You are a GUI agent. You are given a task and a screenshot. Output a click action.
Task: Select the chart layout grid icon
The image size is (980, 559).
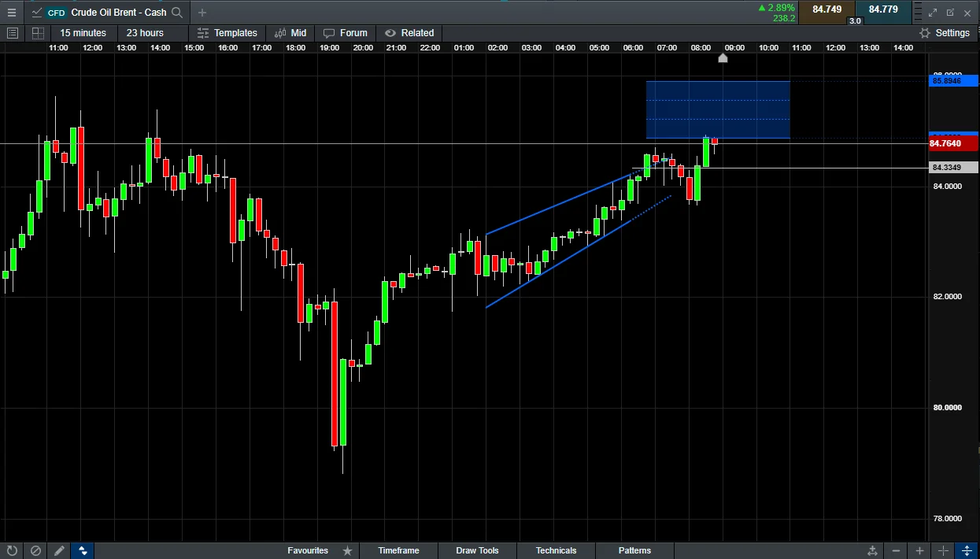37,32
